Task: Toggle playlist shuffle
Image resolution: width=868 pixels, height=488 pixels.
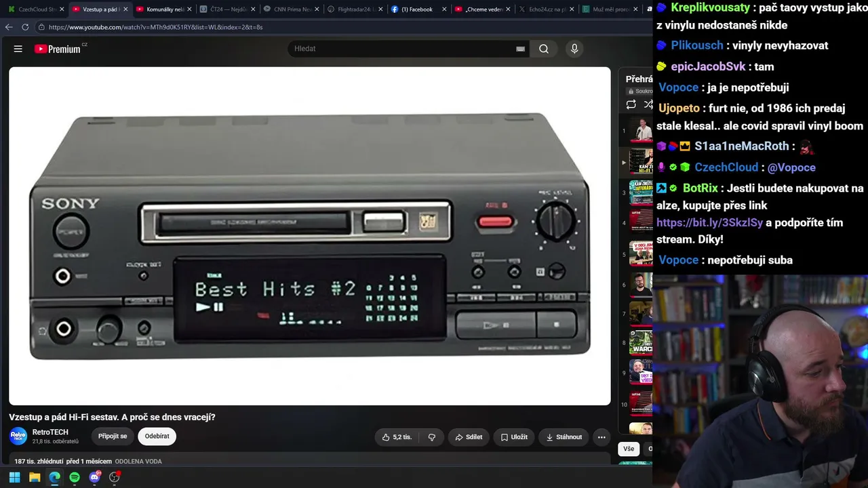Action: click(648, 104)
